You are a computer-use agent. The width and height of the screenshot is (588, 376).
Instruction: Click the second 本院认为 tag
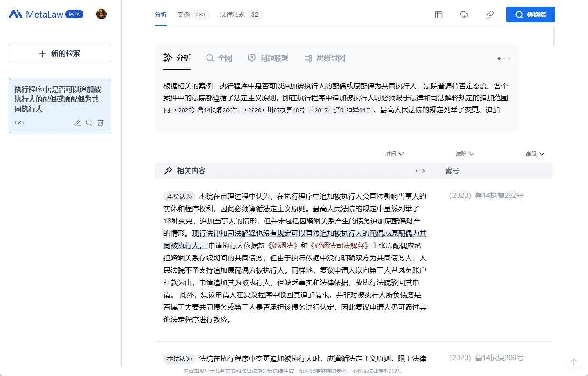coord(179,359)
